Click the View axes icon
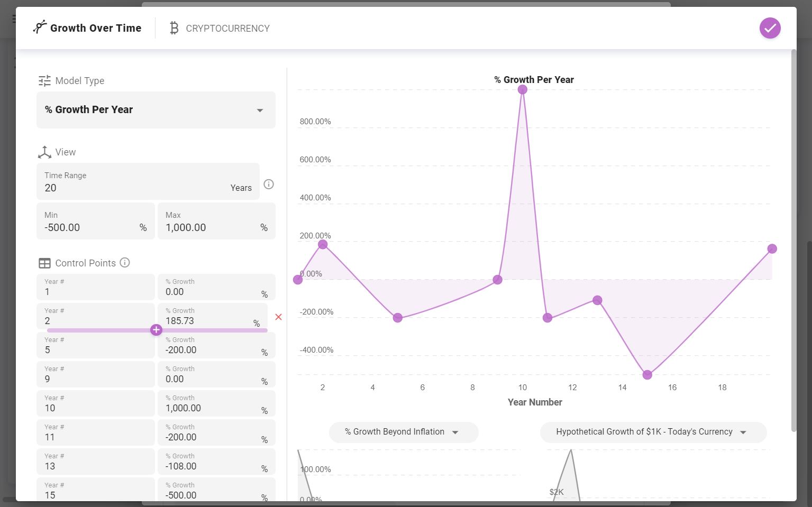This screenshot has height=507, width=812. [x=44, y=152]
